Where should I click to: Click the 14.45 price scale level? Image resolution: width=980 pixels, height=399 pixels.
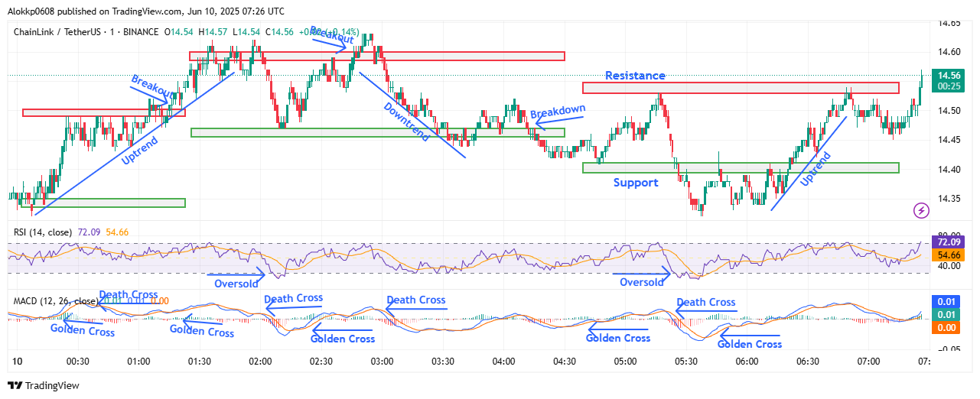coord(949,140)
